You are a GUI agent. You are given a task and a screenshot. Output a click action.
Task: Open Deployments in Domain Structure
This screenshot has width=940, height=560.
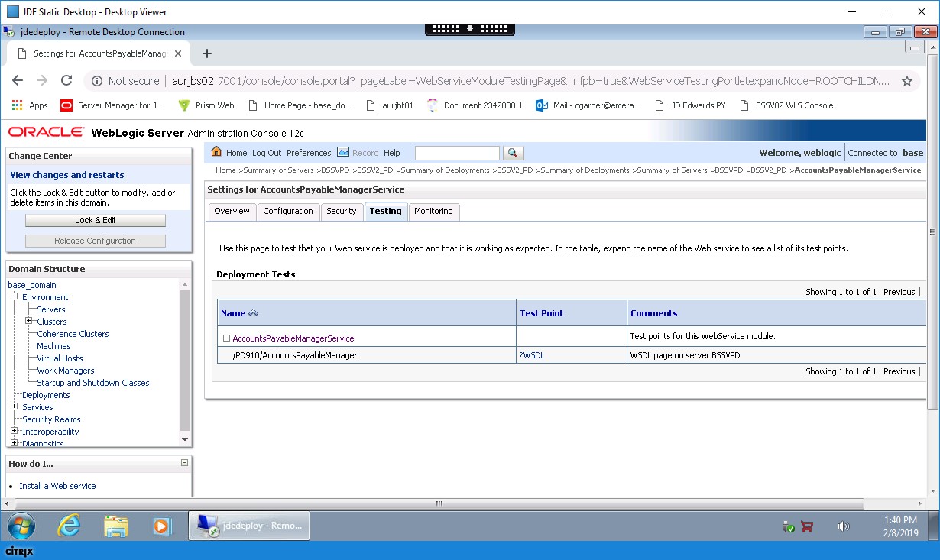tap(46, 395)
